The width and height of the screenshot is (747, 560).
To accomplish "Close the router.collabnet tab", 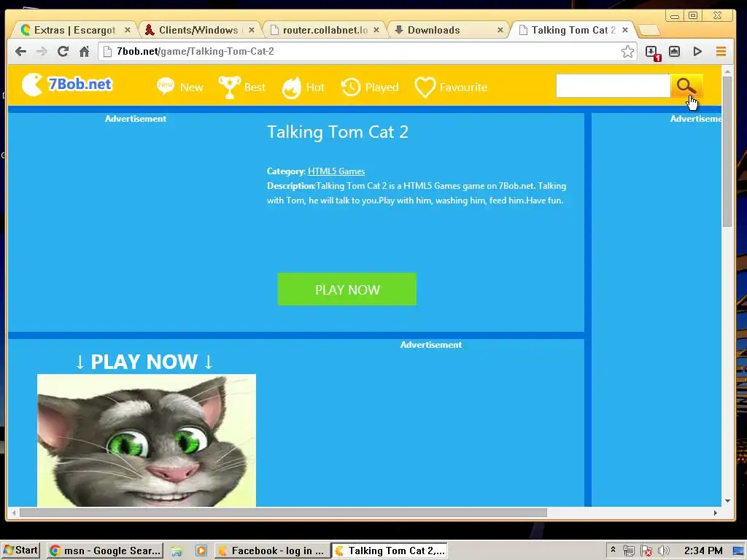I will point(376,30).
